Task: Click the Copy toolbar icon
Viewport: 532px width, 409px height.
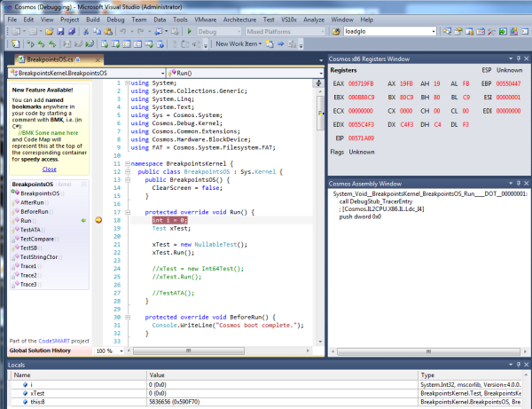Action: 97,32
